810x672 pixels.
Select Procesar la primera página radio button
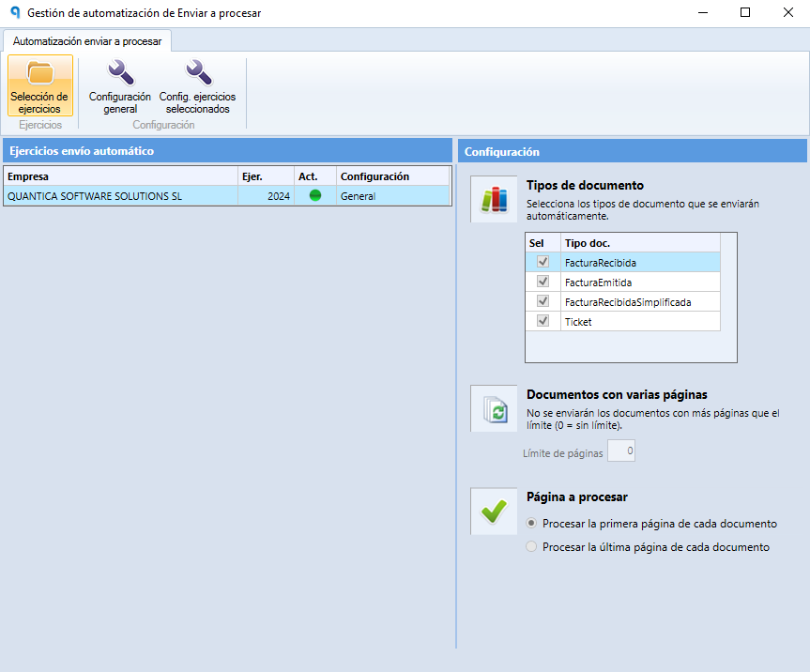coord(531,524)
